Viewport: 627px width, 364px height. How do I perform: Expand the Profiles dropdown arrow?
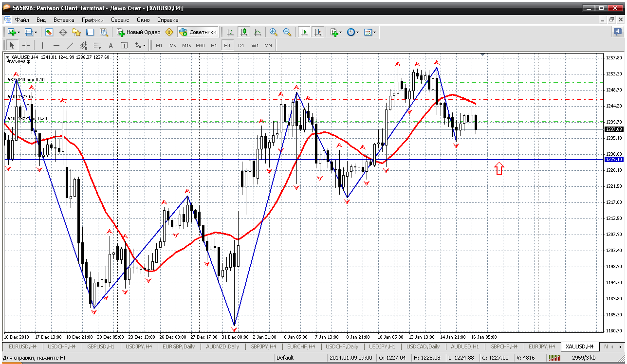click(x=36, y=33)
